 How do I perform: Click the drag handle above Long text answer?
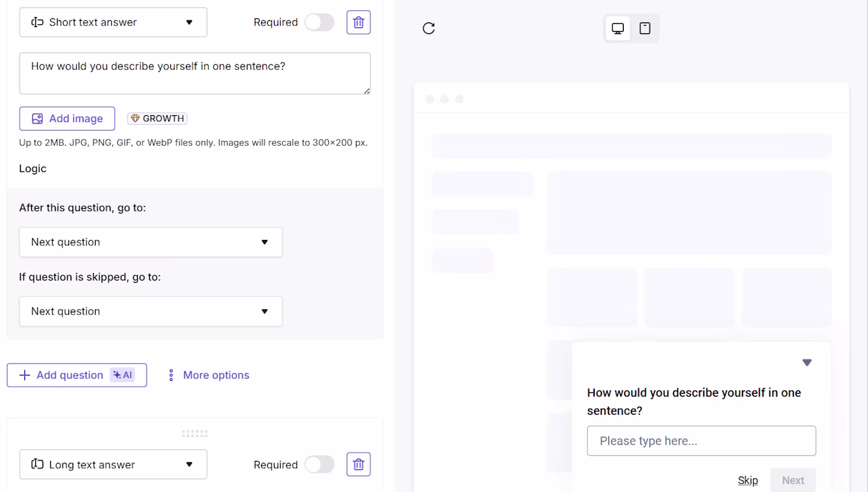(195, 434)
